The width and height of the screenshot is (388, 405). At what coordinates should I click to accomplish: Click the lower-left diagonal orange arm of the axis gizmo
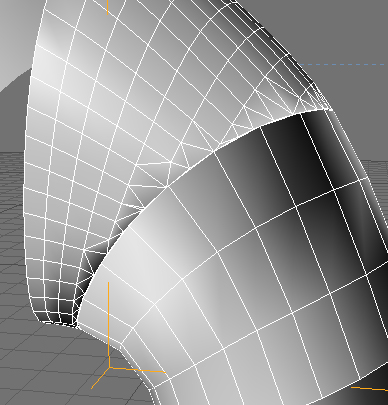[100, 378]
